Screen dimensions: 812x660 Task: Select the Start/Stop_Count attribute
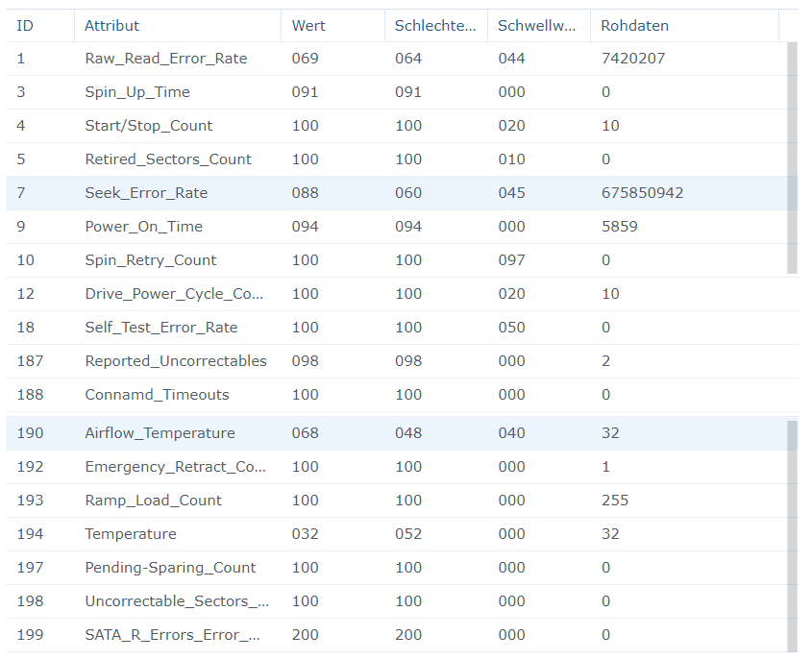pyautogui.click(x=149, y=126)
